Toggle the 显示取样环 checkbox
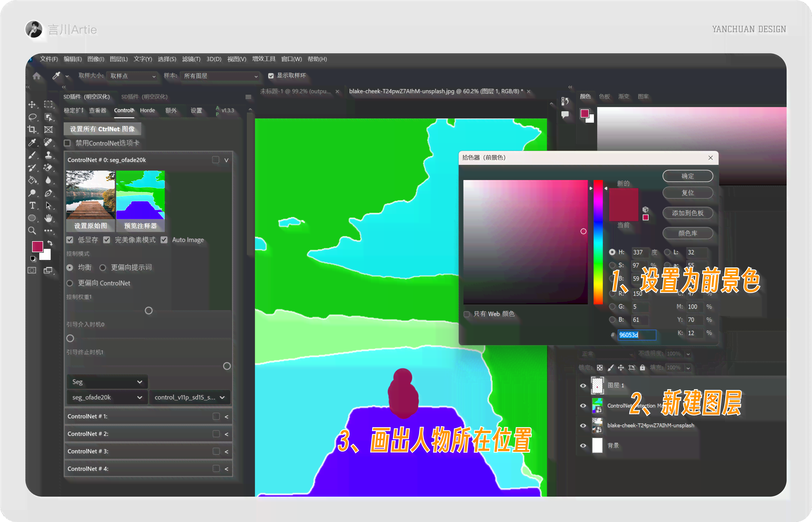The height and width of the screenshot is (522, 812). (x=271, y=76)
